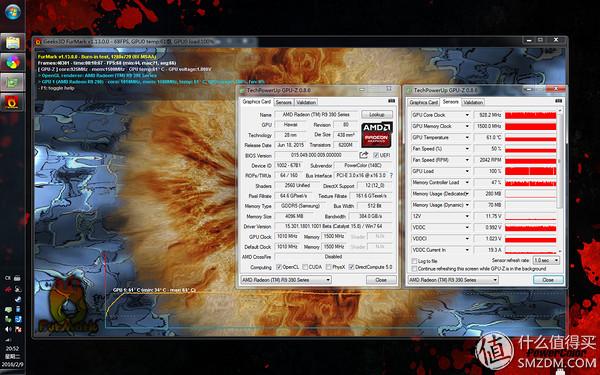Expand the GPU Core Clock sensor dropdown
600x375 pixels.
[467, 115]
